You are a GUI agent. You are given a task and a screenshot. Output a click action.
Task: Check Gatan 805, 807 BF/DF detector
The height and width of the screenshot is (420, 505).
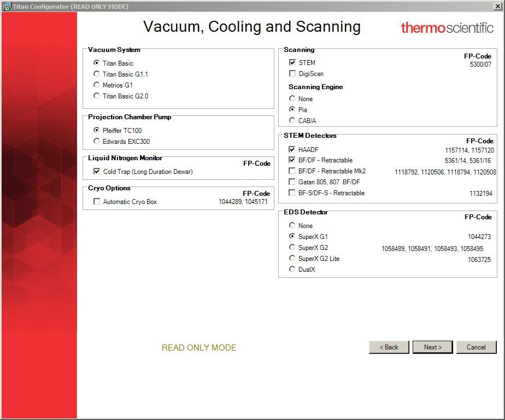[x=292, y=182]
